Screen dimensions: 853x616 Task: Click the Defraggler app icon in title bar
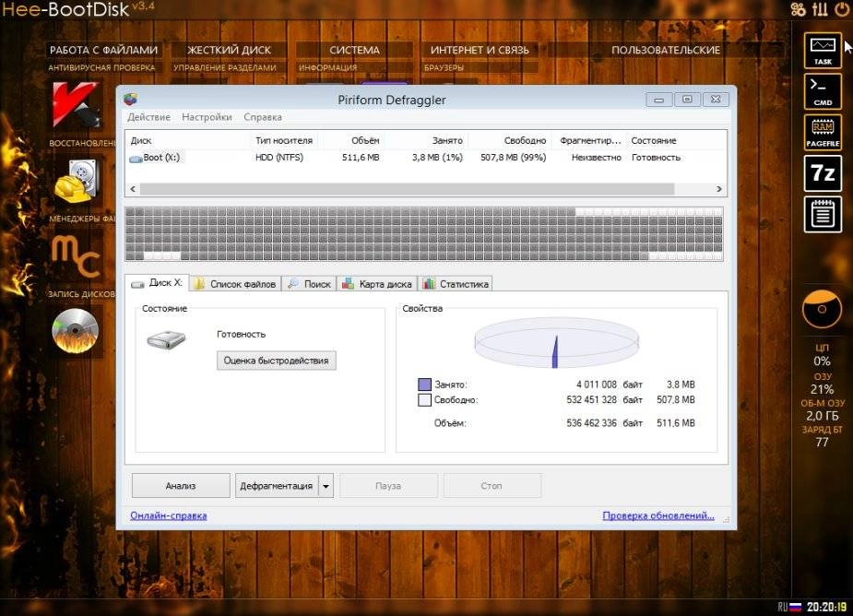131,99
